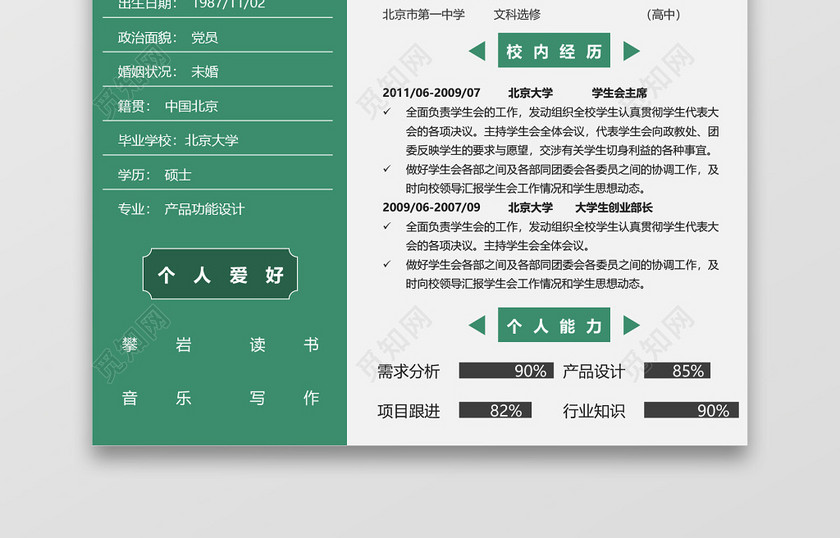Click the checkmark bullet before 全面负责学生会 under 大学生创业部长
Viewport: 840px width, 538px height.
[x=387, y=226]
